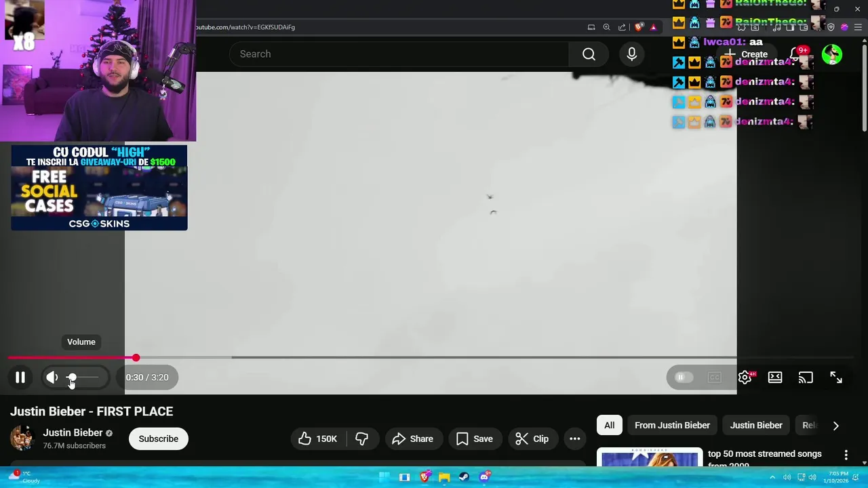The height and width of the screenshot is (488, 868).
Task: Click 76.7M subscribers text
Action: (x=75, y=446)
